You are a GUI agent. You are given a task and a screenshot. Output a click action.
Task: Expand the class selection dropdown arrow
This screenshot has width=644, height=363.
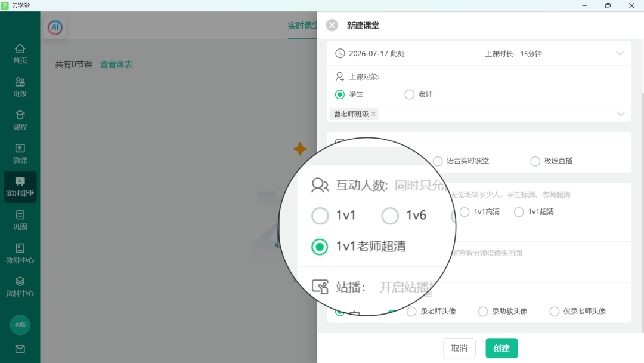pyautogui.click(x=621, y=114)
